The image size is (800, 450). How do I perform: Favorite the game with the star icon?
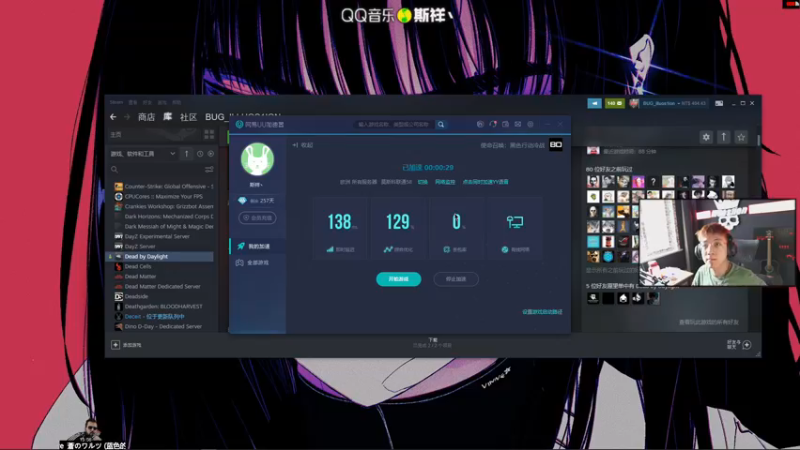click(x=741, y=137)
